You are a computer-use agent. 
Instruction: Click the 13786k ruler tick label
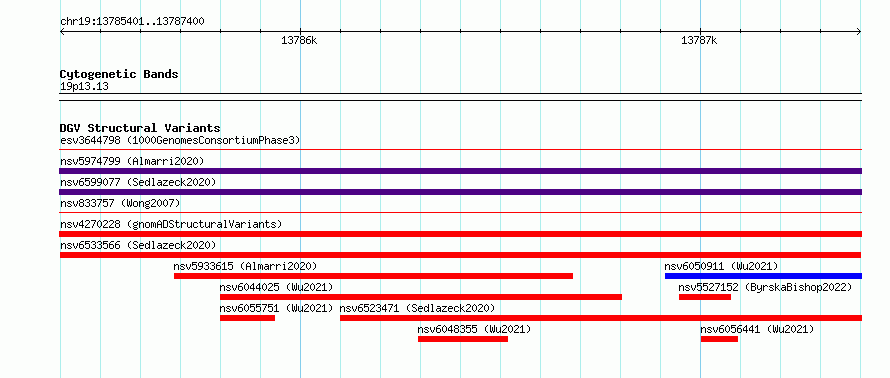[300, 41]
